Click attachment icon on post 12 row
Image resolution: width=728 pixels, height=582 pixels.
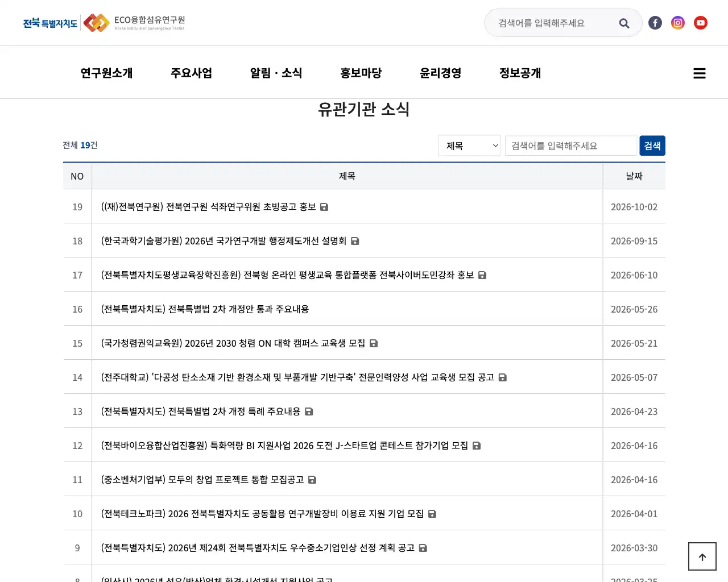tap(477, 446)
